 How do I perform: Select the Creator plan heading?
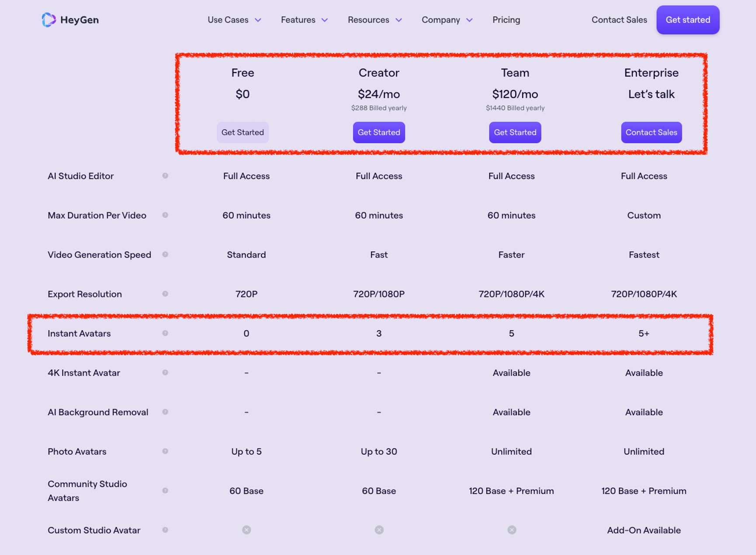click(379, 72)
